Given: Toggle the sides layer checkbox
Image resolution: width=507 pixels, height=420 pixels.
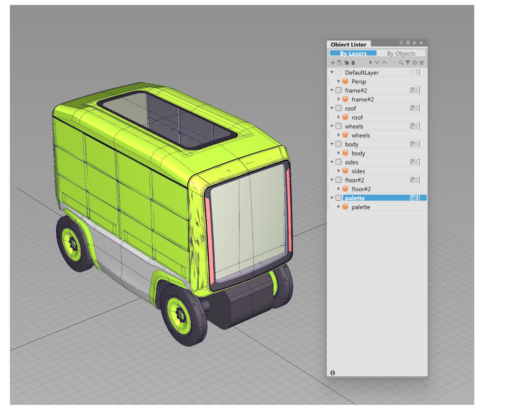Looking at the screenshot, I should [x=339, y=162].
